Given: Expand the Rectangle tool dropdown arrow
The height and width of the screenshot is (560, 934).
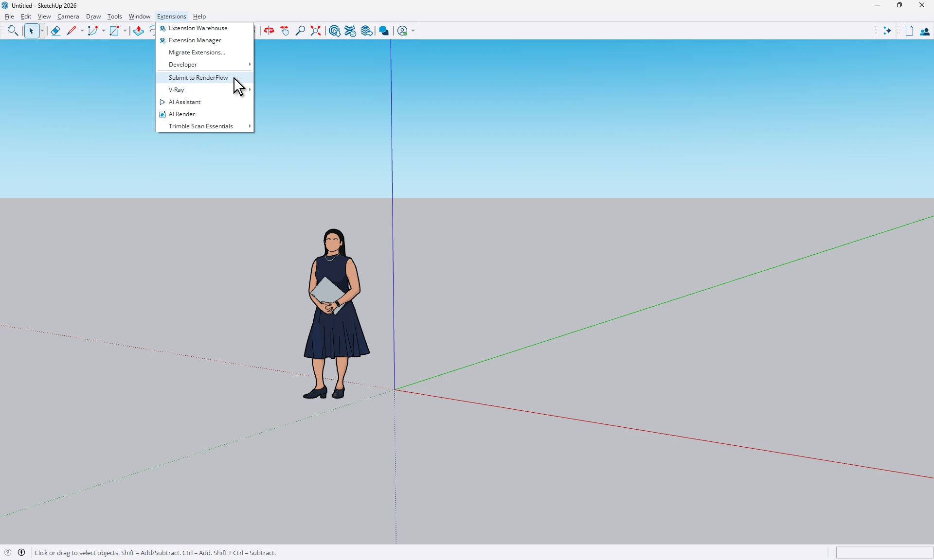Looking at the screenshot, I should (x=125, y=31).
